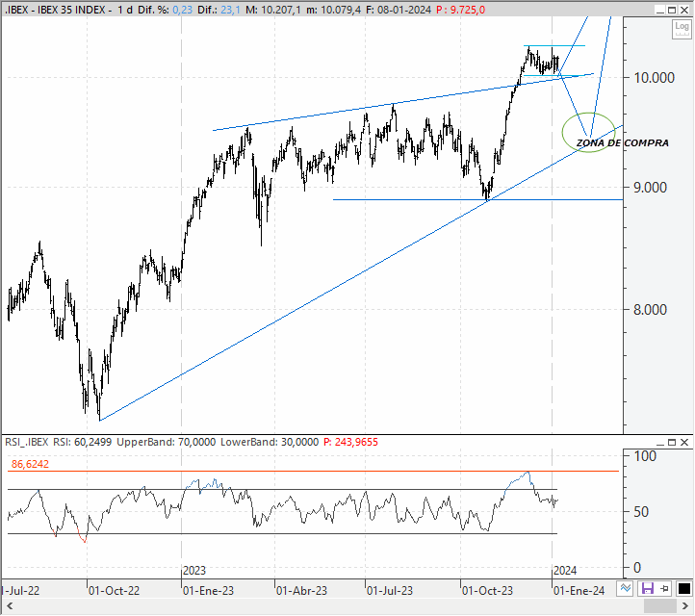The image size is (695, 616).
Task: Click the 01-Abr-23 date axis label
Action: (302, 591)
